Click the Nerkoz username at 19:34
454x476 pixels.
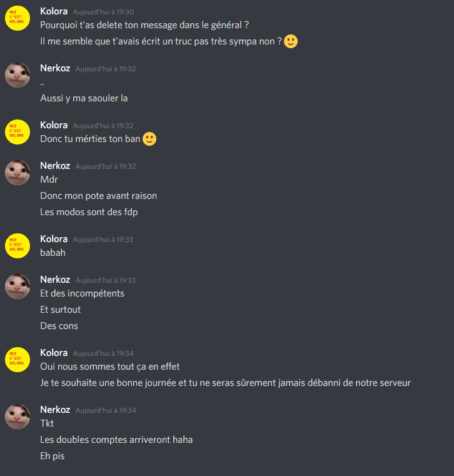pyautogui.click(x=55, y=410)
